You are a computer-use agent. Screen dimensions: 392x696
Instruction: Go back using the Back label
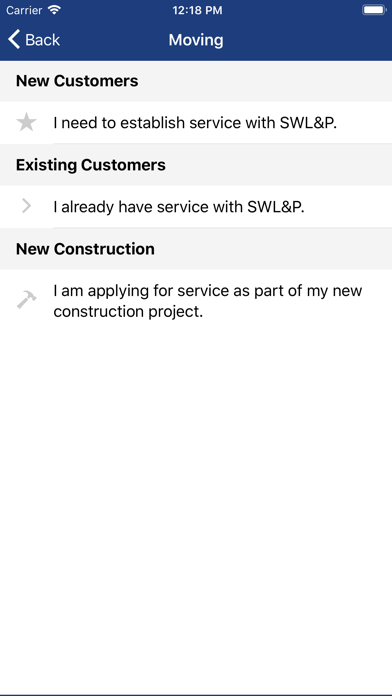tap(42, 40)
